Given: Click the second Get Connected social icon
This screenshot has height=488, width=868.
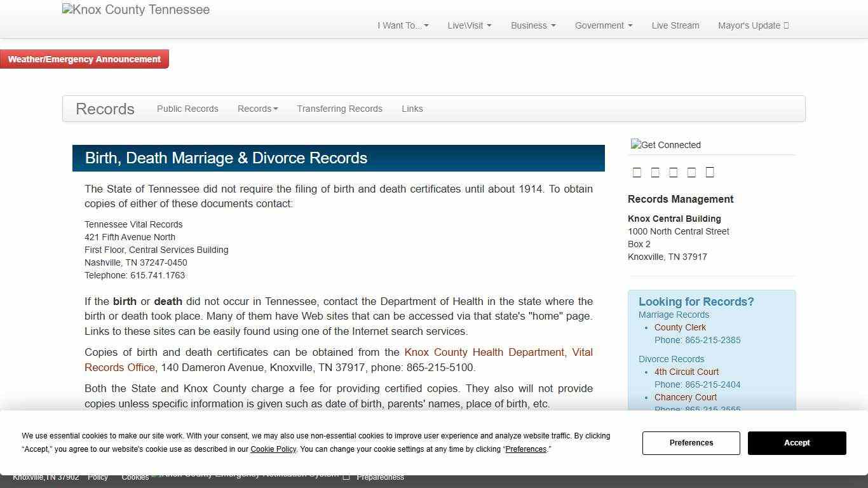Looking at the screenshot, I should (x=655, y=172).
